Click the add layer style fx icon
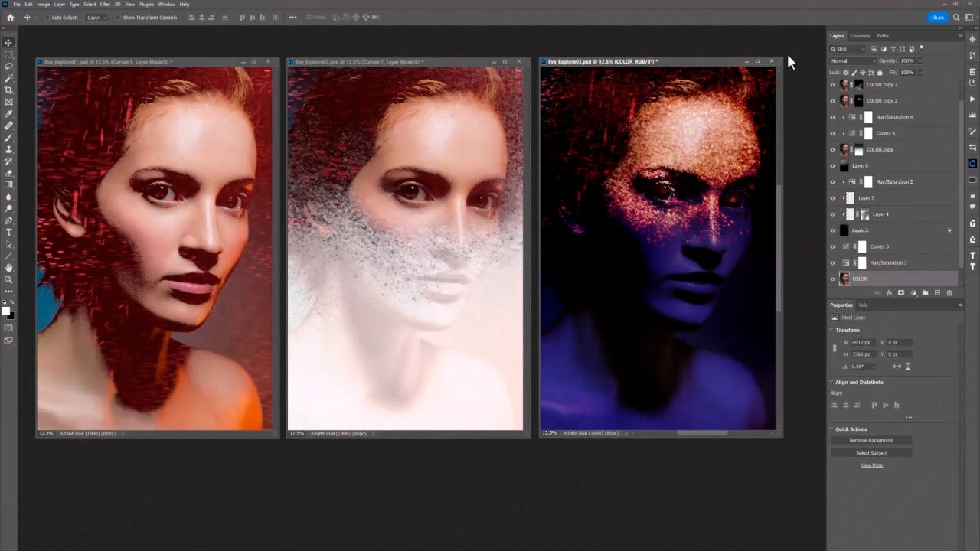Viewport: 980px width, 551px height. point(889,293)
